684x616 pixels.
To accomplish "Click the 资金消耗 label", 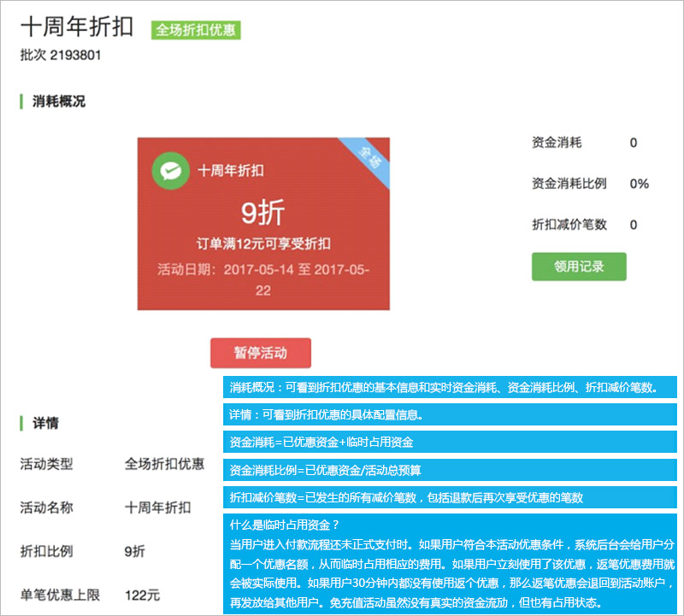I will (x=557, y=142).
